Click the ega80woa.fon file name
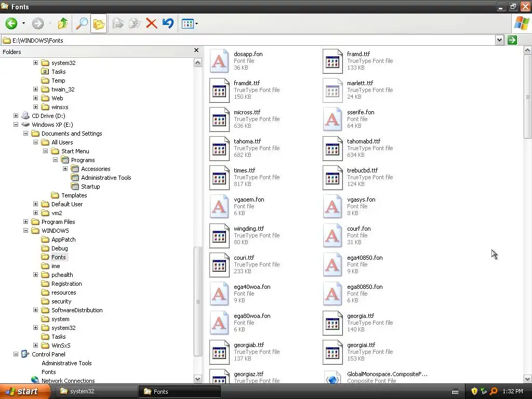The image size is (532, 399). point(252,316)
